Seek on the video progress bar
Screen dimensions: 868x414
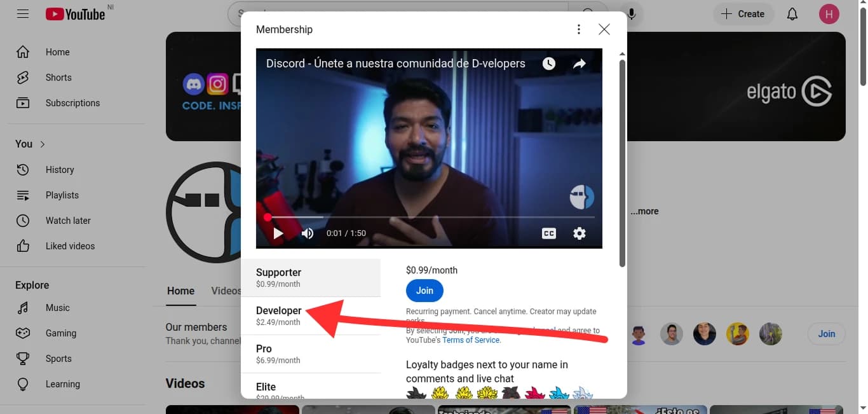tap(429, 217)
